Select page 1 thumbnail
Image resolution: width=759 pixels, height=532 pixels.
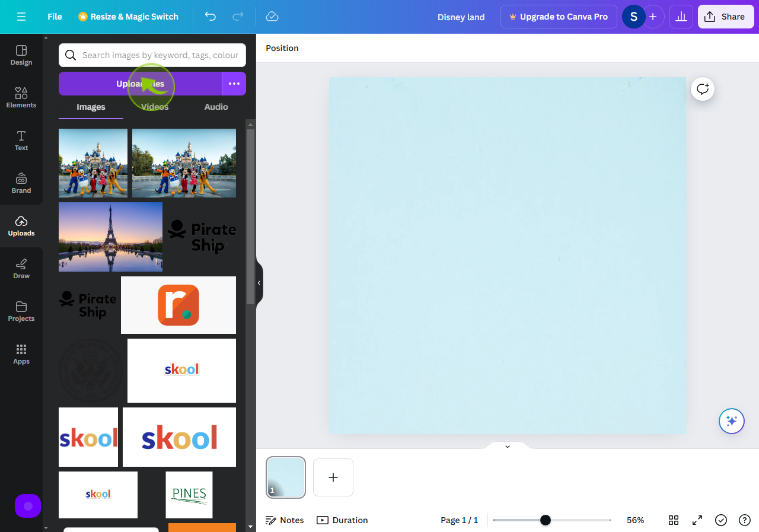point(286,477)
